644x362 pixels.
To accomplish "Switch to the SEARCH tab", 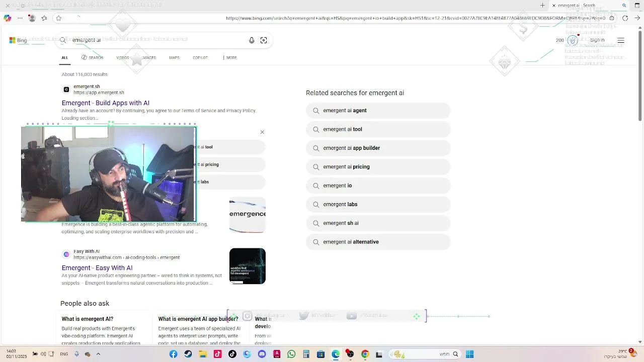I will point(92,58).
